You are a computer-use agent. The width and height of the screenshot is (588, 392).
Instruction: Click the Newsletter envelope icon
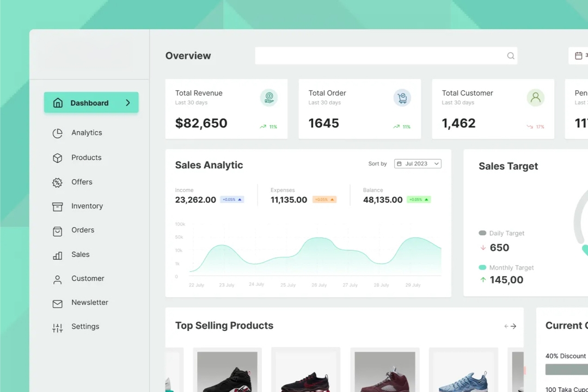[x=57, y=303]
